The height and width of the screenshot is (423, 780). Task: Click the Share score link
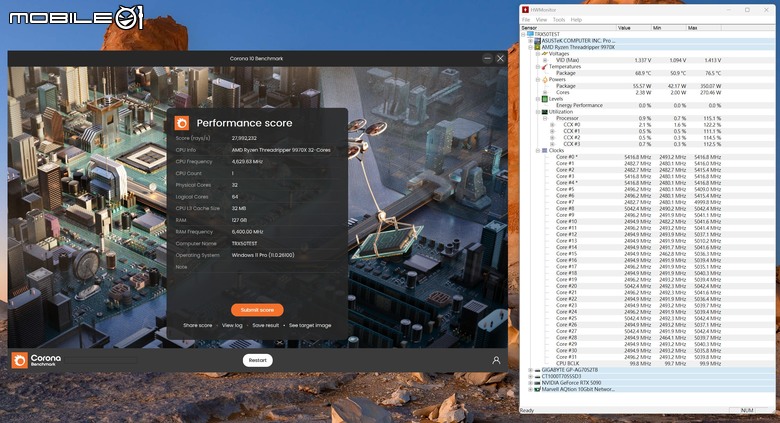197,325
